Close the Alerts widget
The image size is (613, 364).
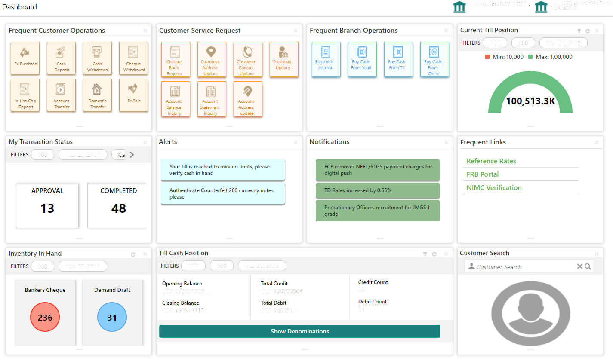[x=296, y=142]
